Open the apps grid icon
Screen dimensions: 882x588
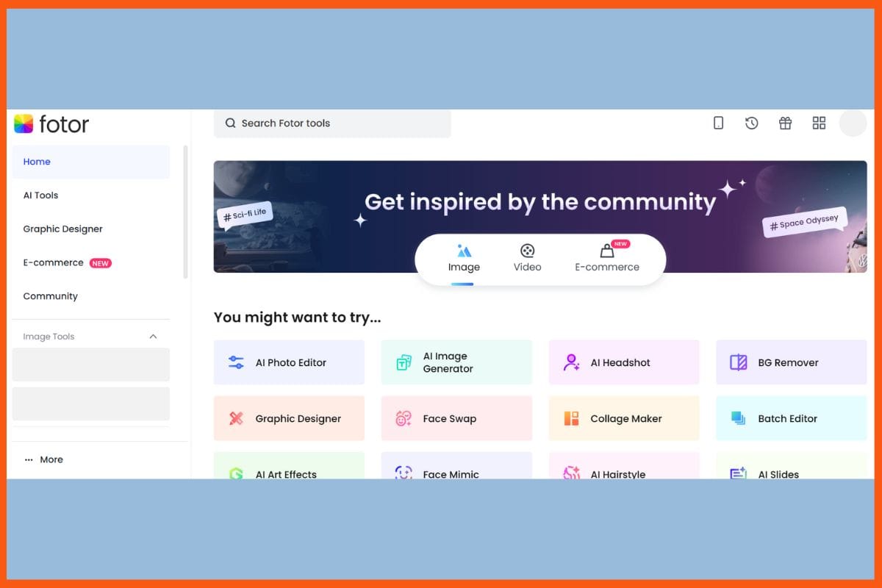(819, 123)
